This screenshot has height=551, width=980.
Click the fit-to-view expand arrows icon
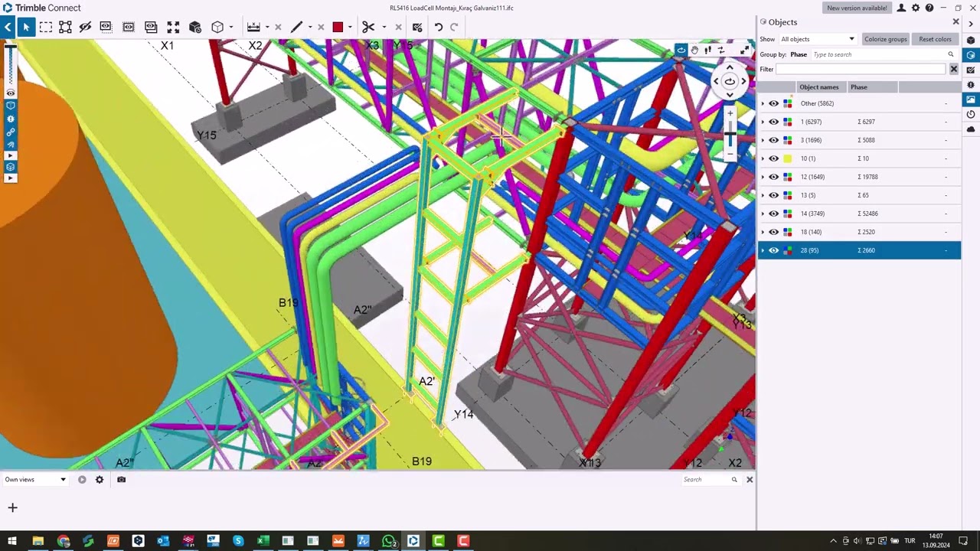tap(173, 27)
